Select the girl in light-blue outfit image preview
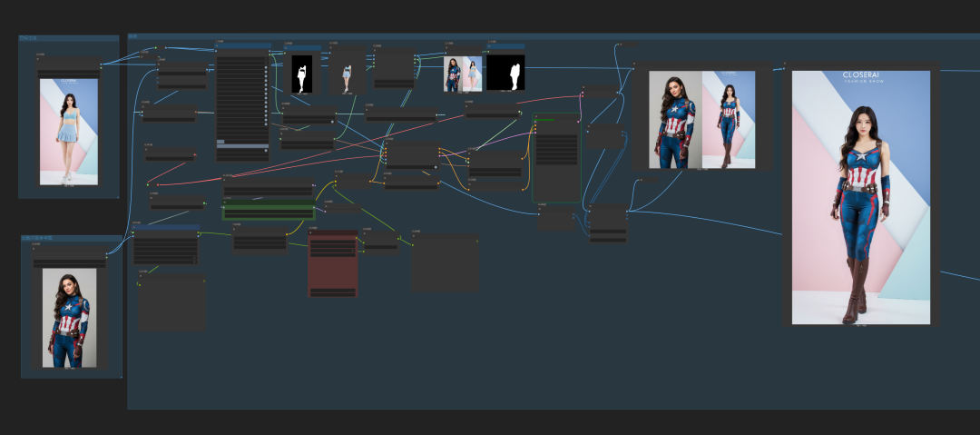This screenshot has width=980, height=435. (x=69, y=132)
